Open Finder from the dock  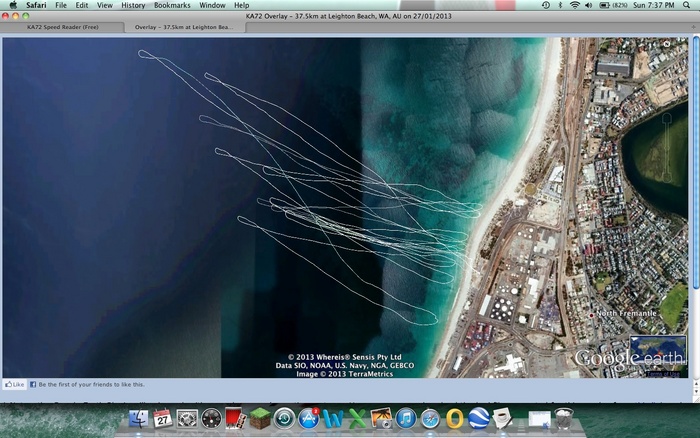click(x=136, y=418)
